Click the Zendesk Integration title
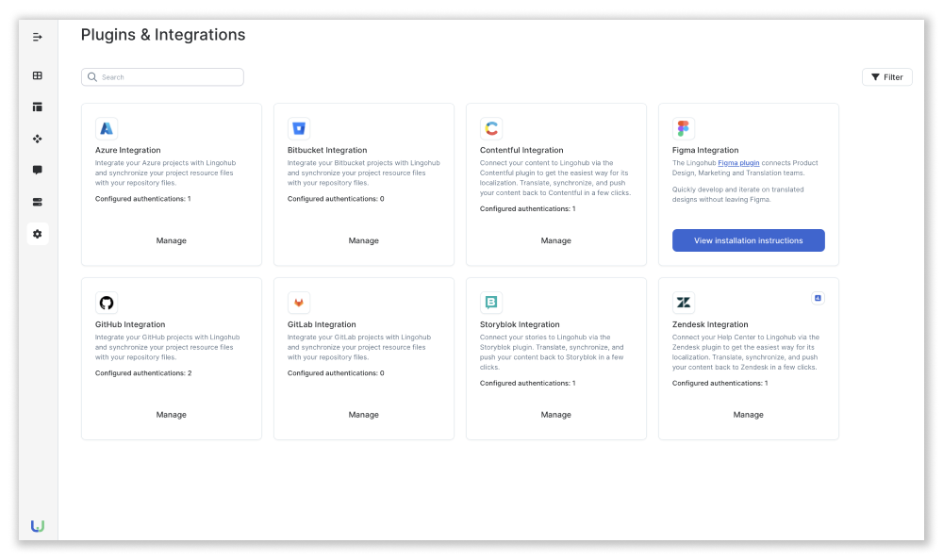 click(x=710, y=325)
